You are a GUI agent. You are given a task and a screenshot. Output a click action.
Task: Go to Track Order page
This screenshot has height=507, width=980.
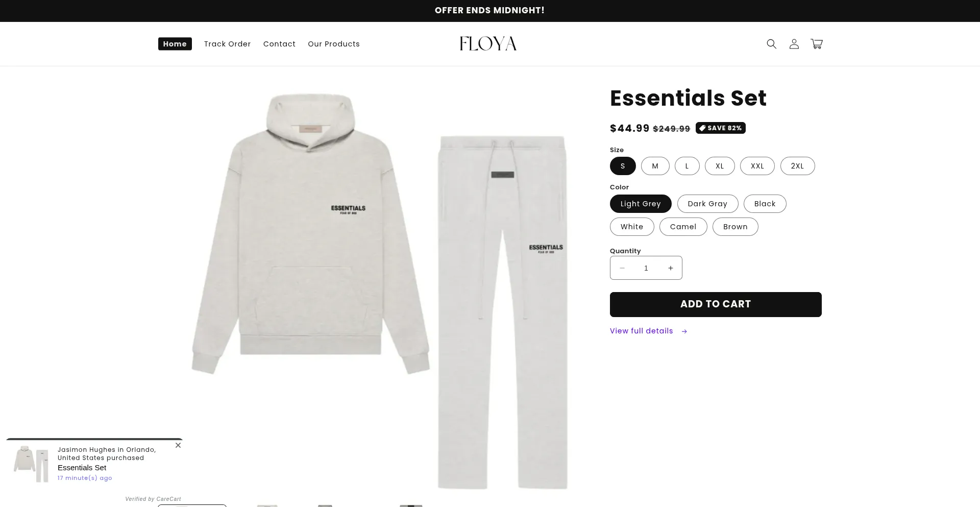[227, 44]
